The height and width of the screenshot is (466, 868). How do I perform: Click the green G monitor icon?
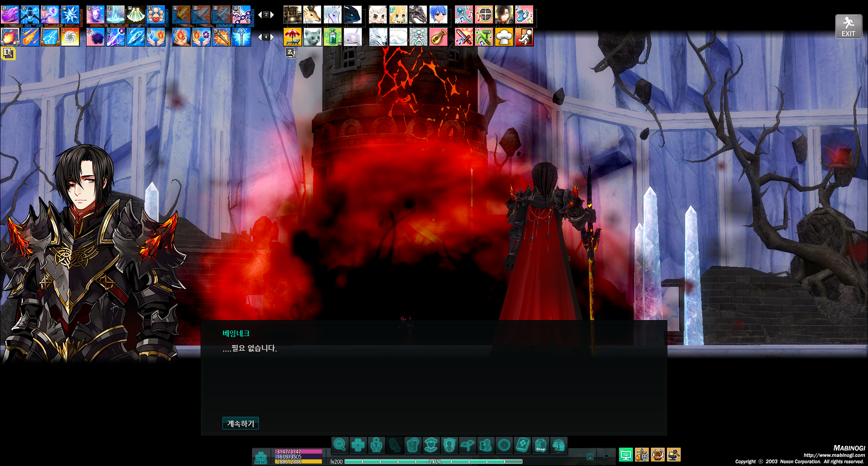(626, 455)
